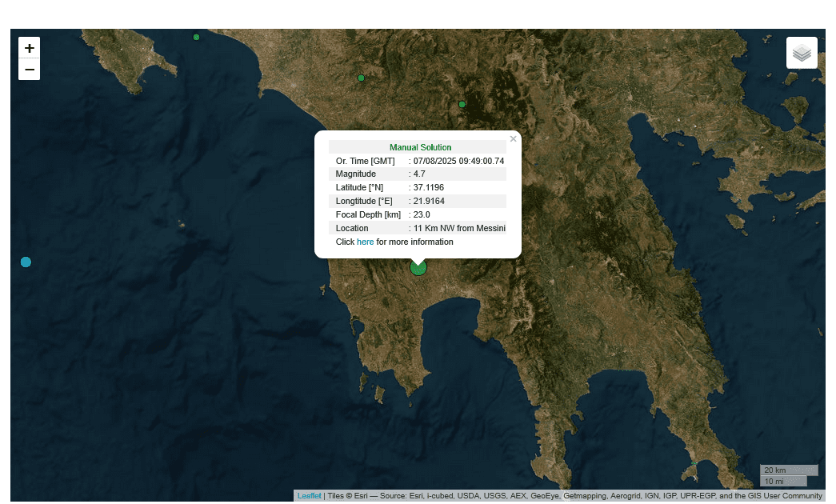Close the Manual Solution popup

[513, 139]
